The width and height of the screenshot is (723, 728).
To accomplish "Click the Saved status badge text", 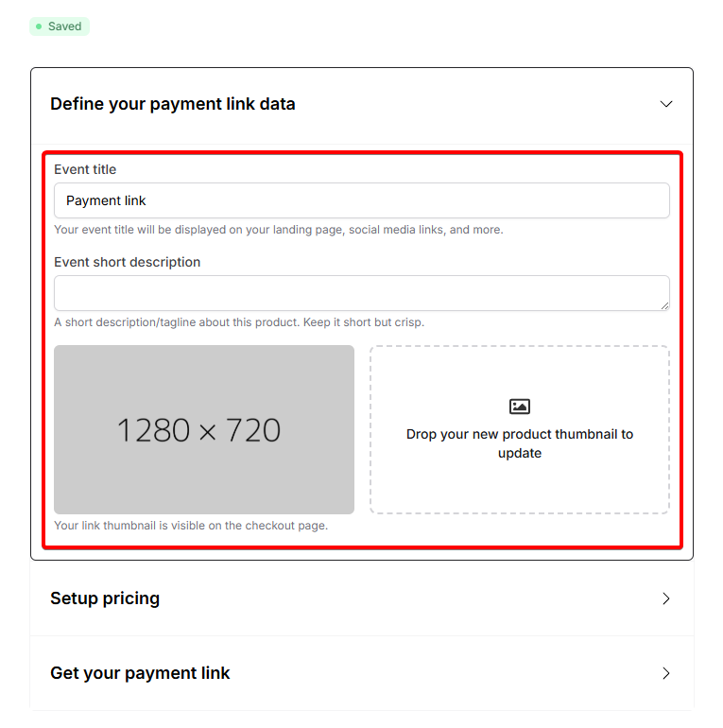I will click(x=65, y=26).
